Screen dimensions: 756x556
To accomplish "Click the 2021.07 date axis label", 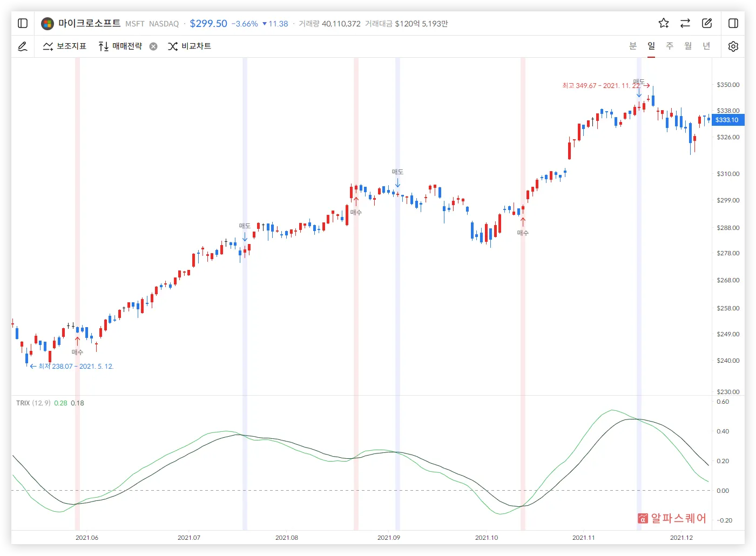I will coord(189,538).
